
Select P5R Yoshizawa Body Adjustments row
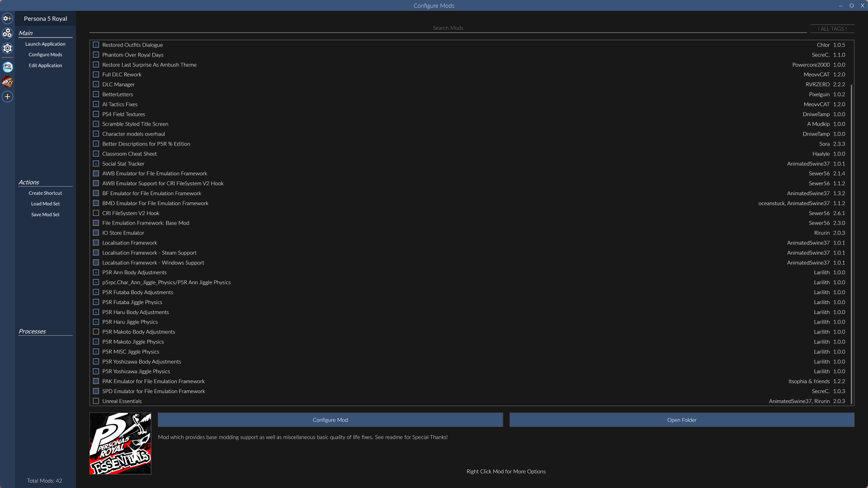[470, 361]
